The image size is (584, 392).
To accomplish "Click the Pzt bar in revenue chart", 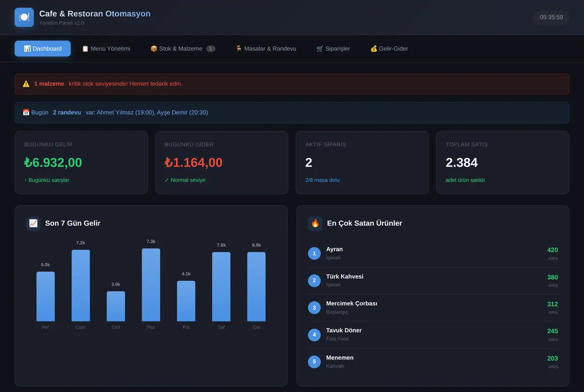I will pos(186,301).
